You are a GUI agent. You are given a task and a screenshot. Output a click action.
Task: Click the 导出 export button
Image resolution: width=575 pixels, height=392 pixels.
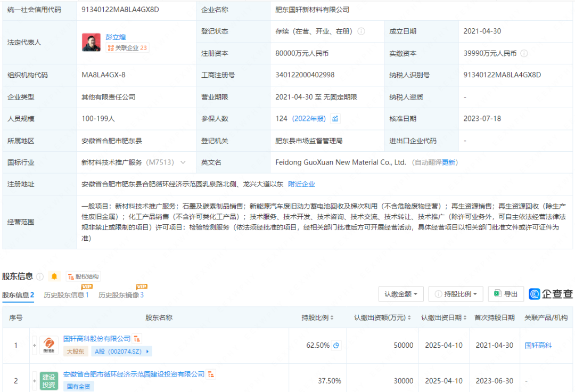tap(506, 294)
